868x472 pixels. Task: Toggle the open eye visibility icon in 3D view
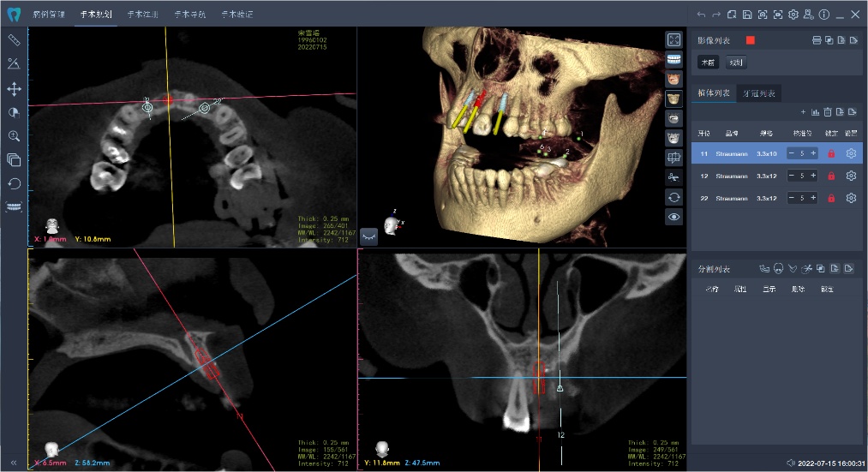click(x=673, y=217)
